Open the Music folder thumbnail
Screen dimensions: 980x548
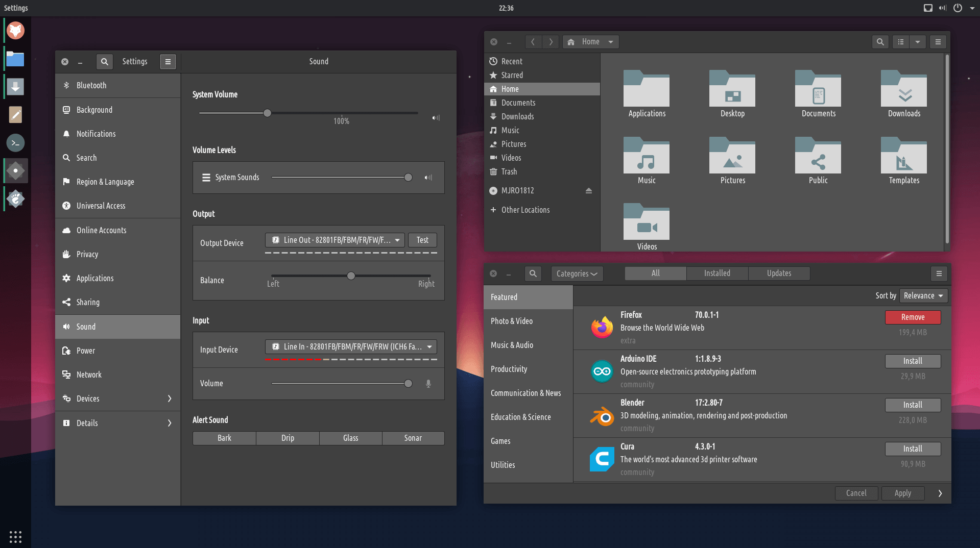646,160
